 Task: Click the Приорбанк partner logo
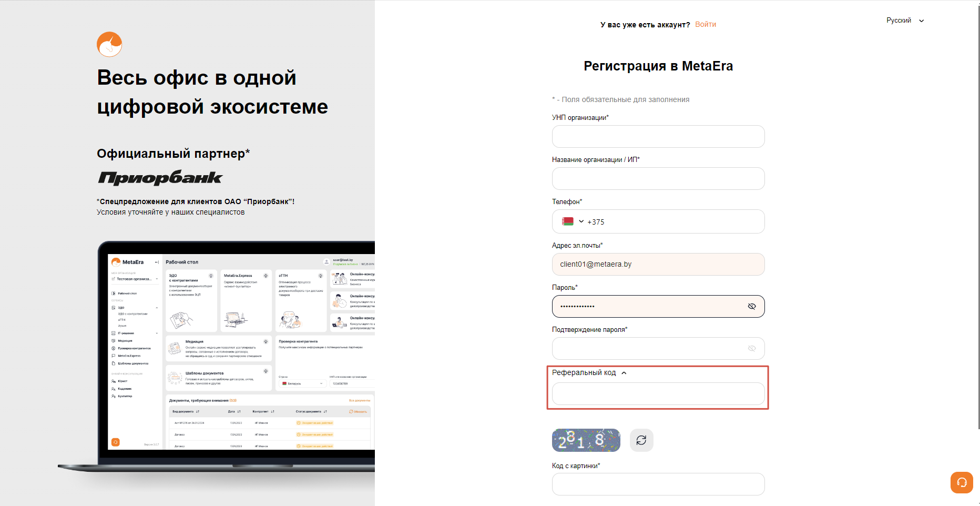point(160,178)
